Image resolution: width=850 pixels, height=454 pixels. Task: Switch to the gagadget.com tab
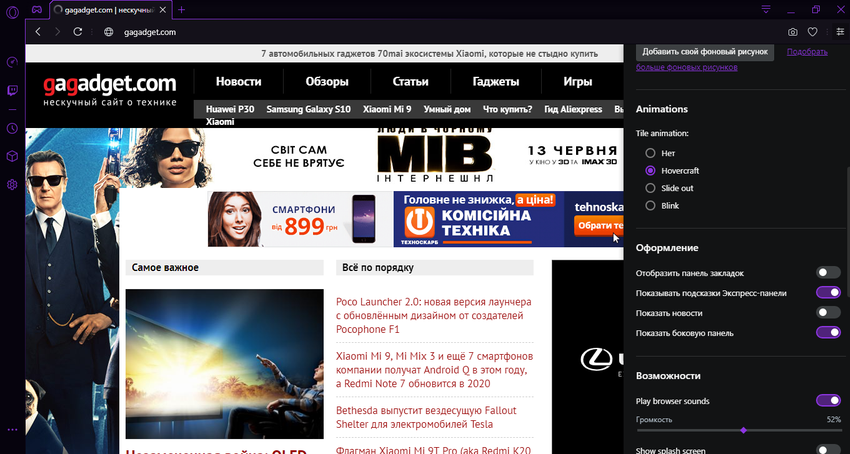(102, 9)
